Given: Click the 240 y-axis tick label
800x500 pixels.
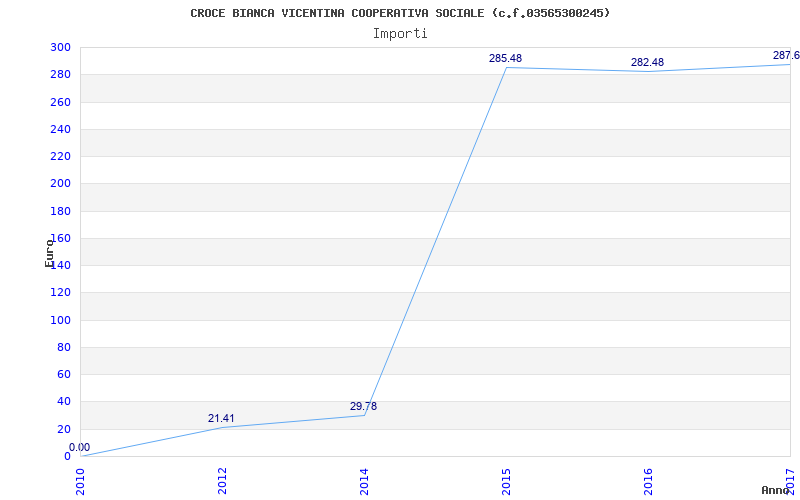Looking at the screenshot, I should coord(60,129).
